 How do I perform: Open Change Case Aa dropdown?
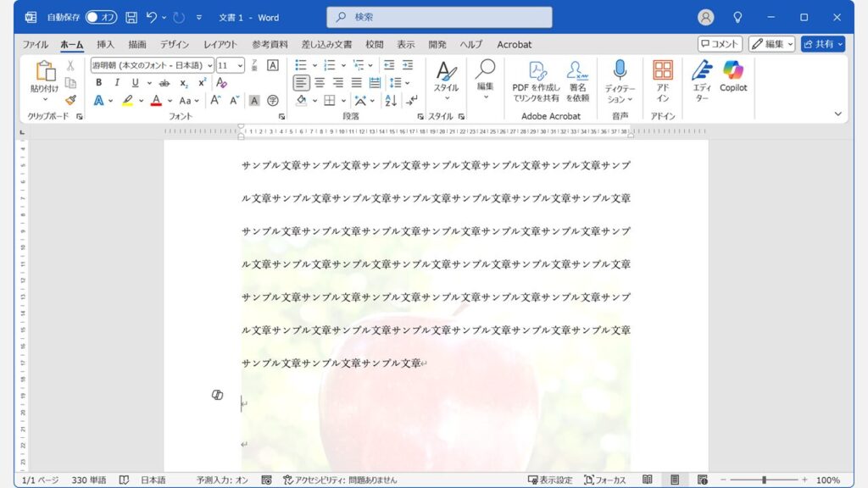[x=189, y=101]
